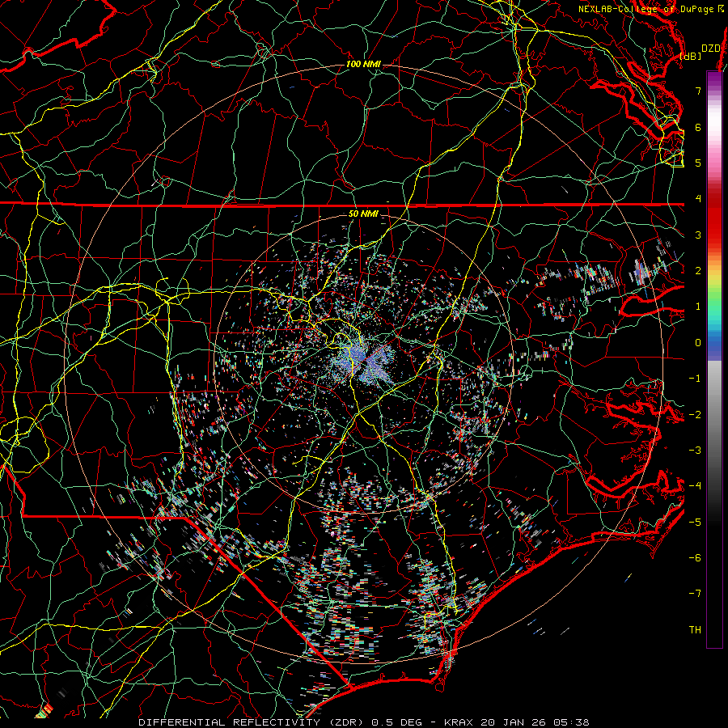Click the [dB] units label
The width and height of the screenshot is (728, 728).
pos(691,56)
